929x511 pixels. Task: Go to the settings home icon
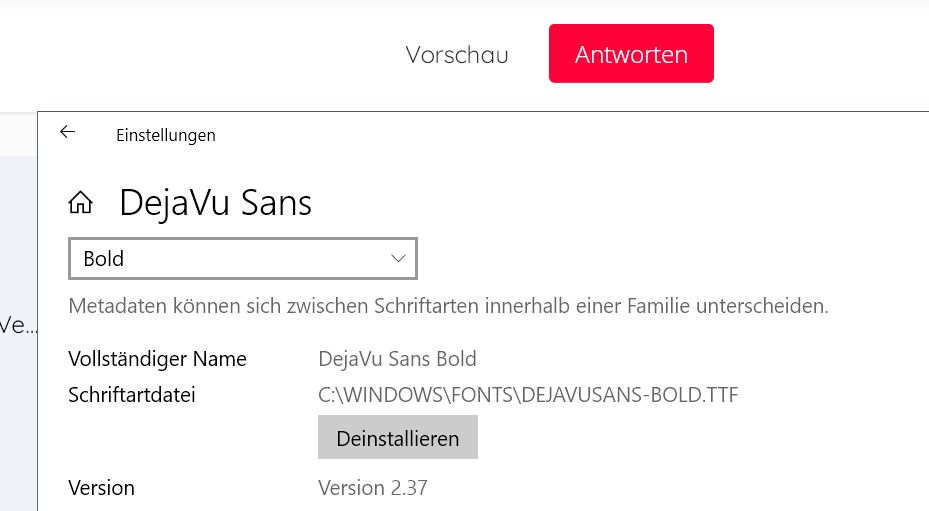click(x=81, y=204)
